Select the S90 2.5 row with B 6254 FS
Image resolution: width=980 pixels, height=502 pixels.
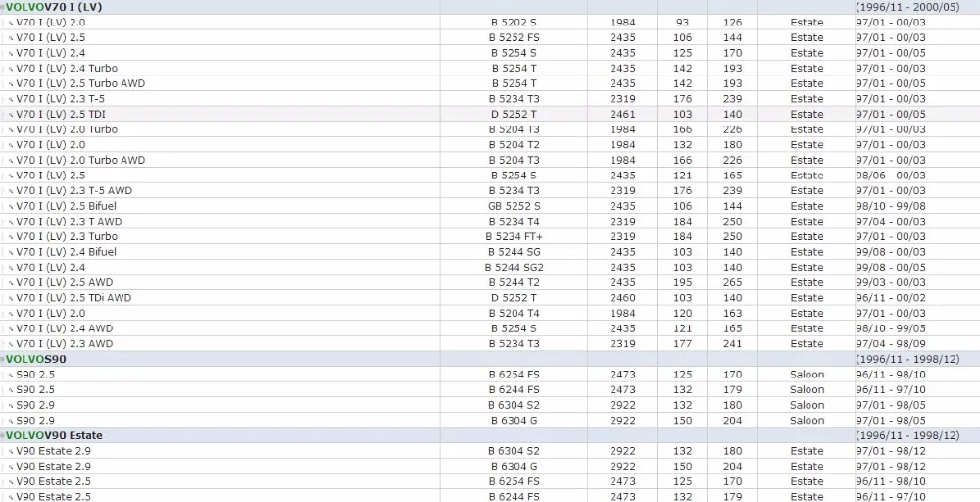pyautogui.click(x=490, y=375)
